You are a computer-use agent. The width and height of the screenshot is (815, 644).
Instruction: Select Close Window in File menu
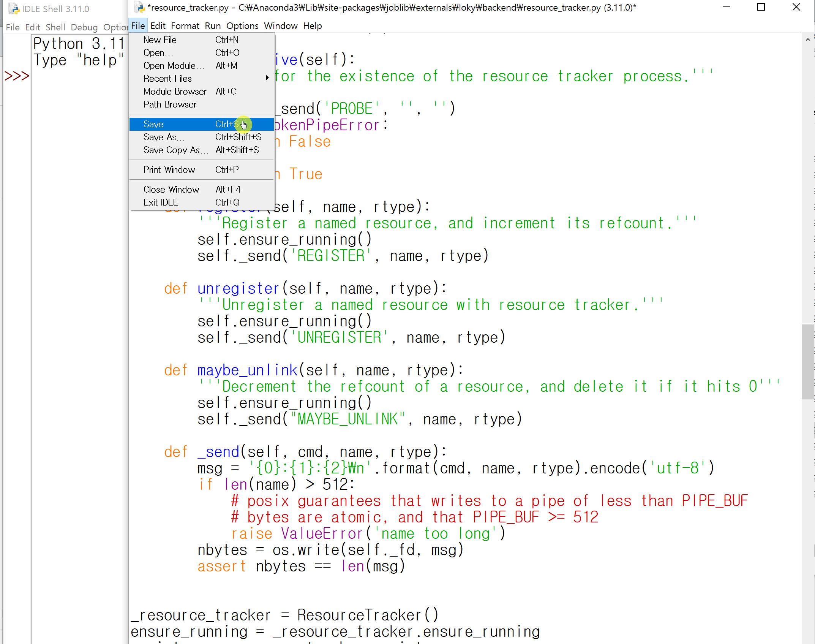(171, 190)
